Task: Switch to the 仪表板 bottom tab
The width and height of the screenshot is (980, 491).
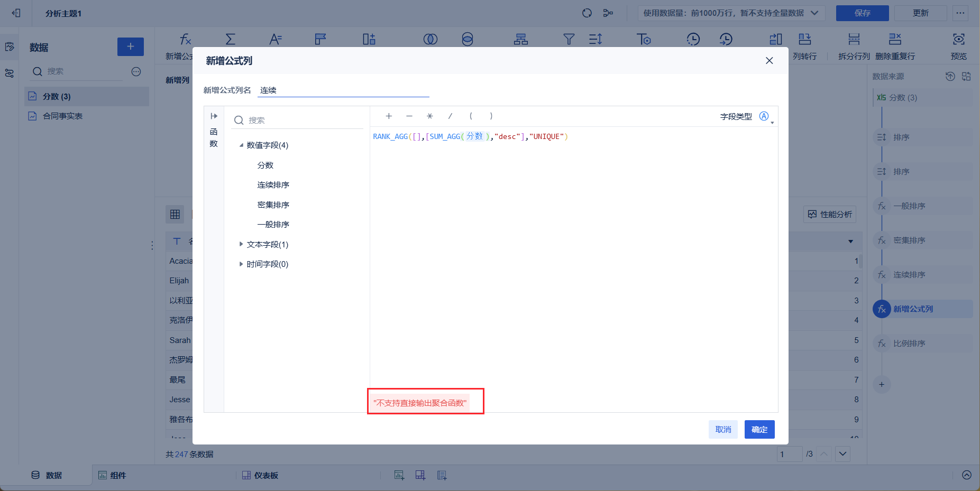Action: tap(260, 475)
